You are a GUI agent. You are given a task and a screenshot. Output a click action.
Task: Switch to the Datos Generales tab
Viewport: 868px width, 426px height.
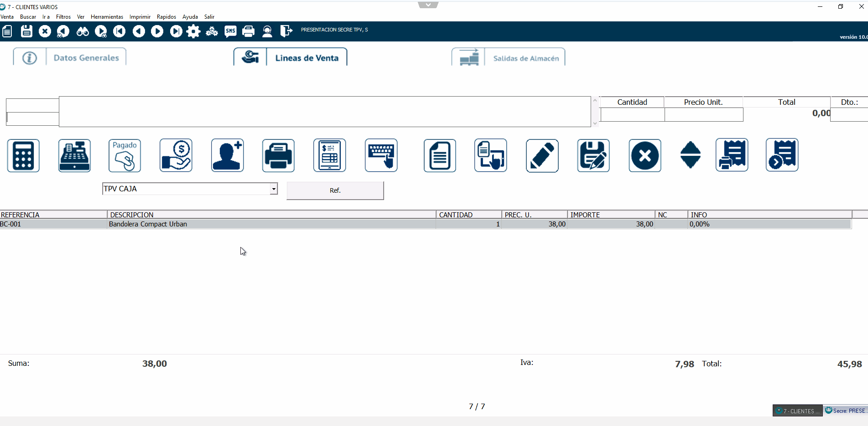[x=86, y=58]
